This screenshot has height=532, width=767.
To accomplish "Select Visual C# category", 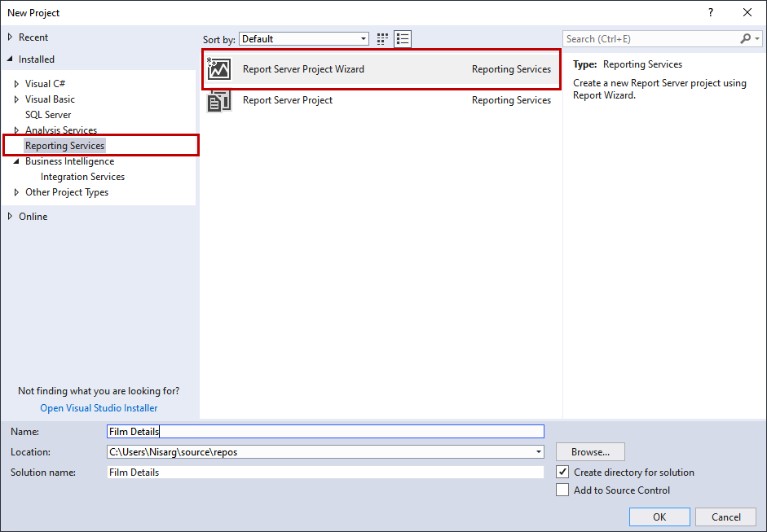I will (x=45, y=84).
